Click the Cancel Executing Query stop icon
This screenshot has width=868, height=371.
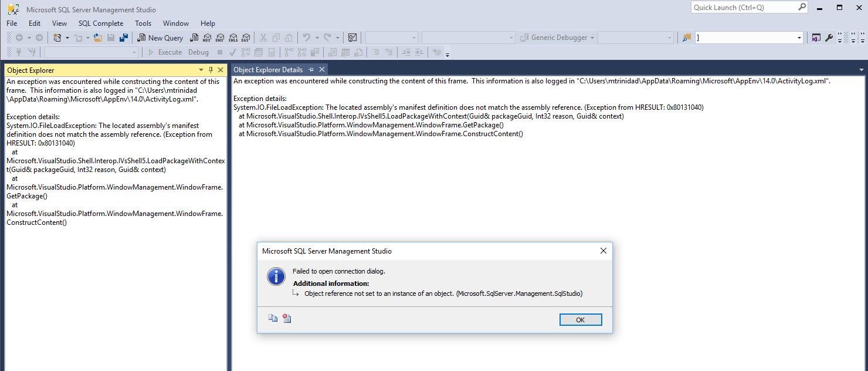tap(220, 52)
